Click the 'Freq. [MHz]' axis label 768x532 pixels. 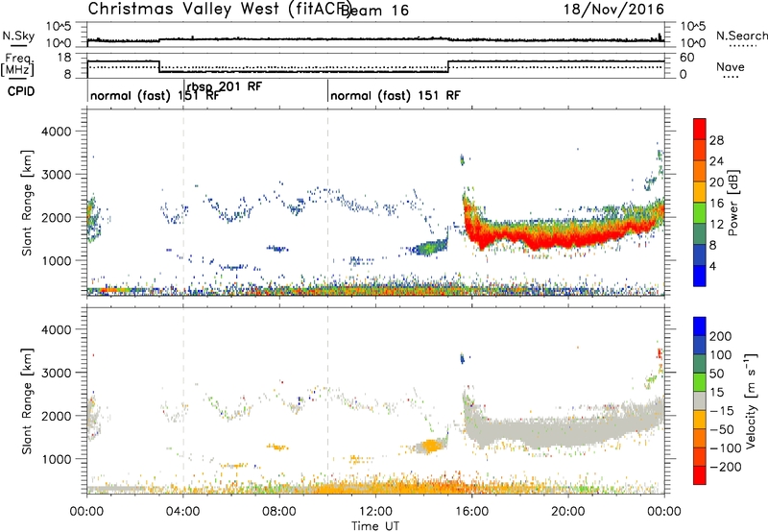tap(18, 65)
